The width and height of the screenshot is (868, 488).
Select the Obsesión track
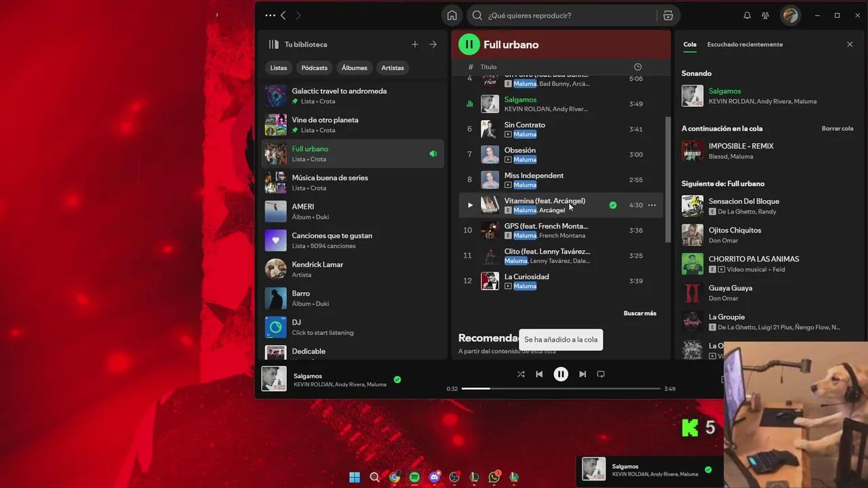561,155
